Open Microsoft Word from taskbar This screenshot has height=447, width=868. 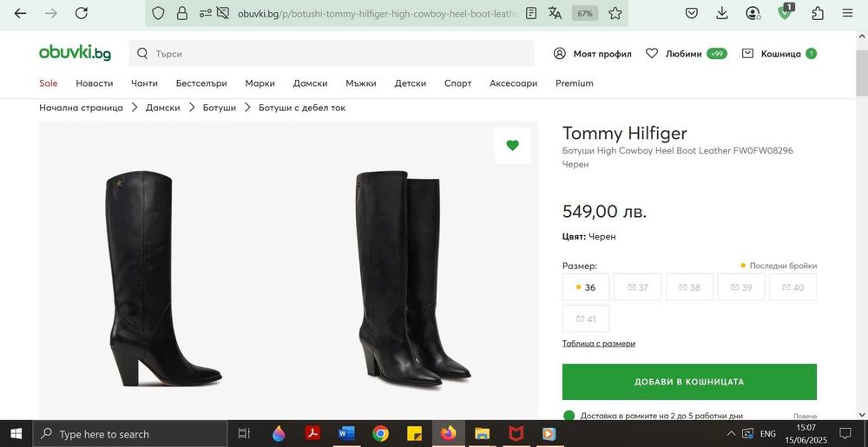pos(346,433)
